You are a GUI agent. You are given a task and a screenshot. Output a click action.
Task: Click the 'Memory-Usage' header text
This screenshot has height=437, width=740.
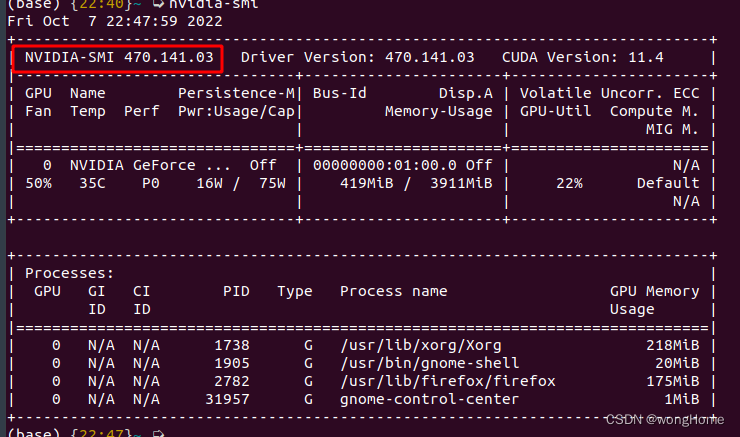(x=438, y=111)
